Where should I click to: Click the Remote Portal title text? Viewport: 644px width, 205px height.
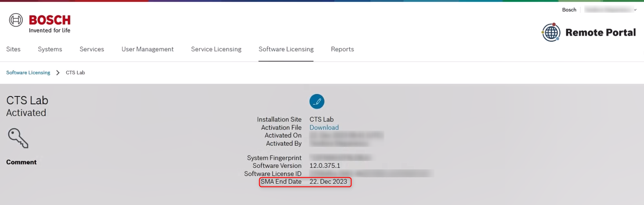[x=601, y=33]
